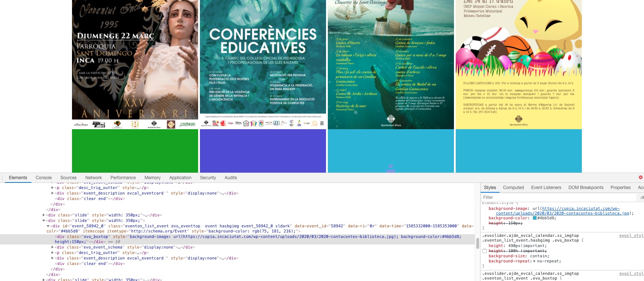Show the Computed styles tab
Viewport: 644px width, 281px height.
[x=513, y=188]
